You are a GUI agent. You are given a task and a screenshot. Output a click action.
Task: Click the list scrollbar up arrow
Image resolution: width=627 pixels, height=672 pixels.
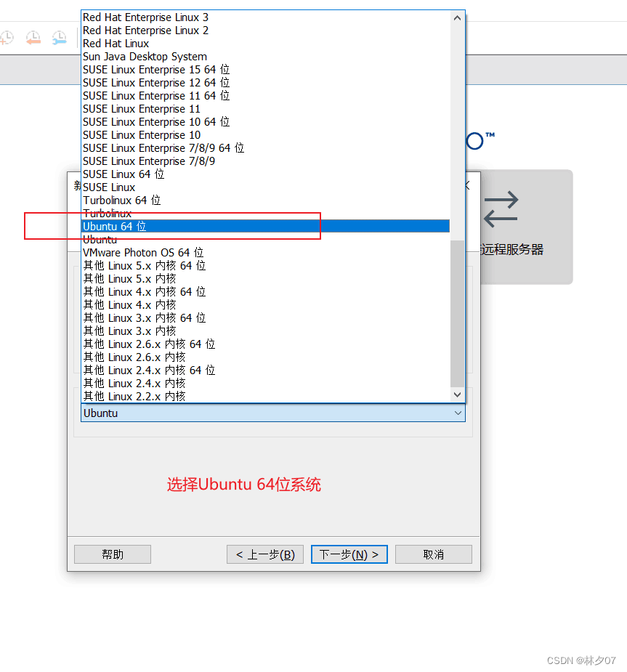tap(457, 18)
